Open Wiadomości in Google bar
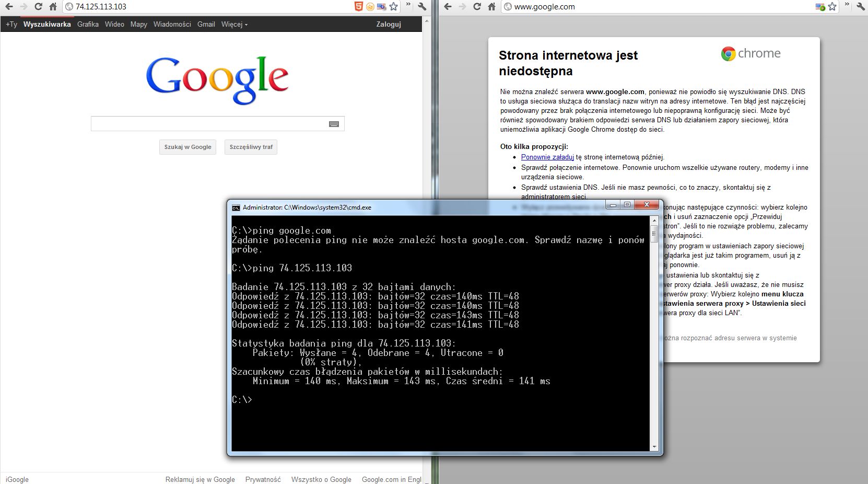 [172, 24]
